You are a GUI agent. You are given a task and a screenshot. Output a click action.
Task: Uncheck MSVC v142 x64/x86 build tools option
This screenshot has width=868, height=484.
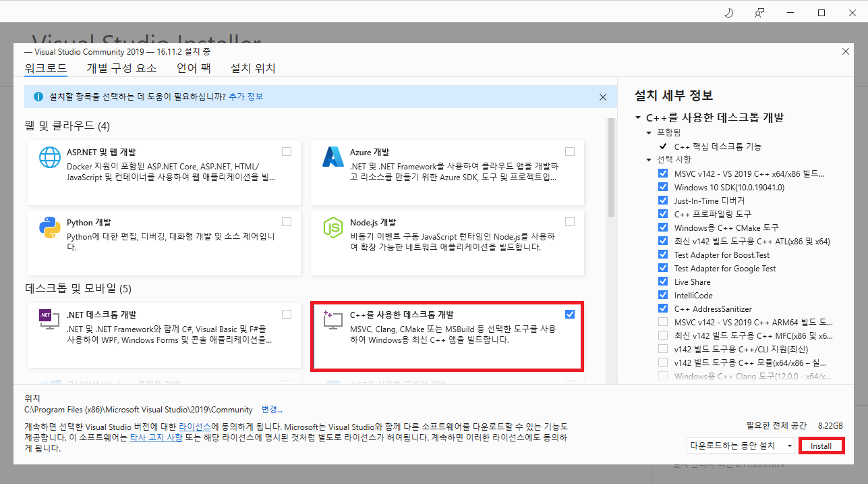tap(663, 173)
